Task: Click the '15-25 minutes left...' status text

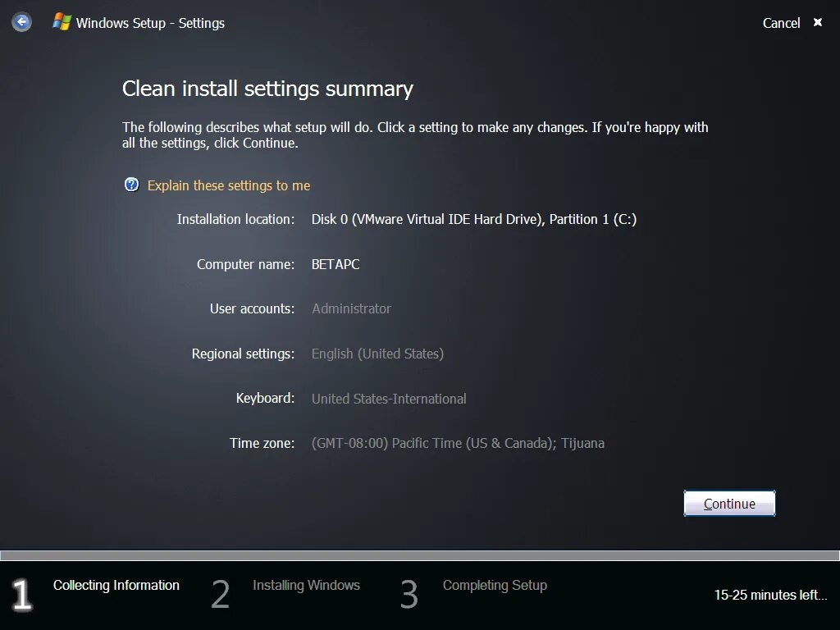Action: [770, 595]
